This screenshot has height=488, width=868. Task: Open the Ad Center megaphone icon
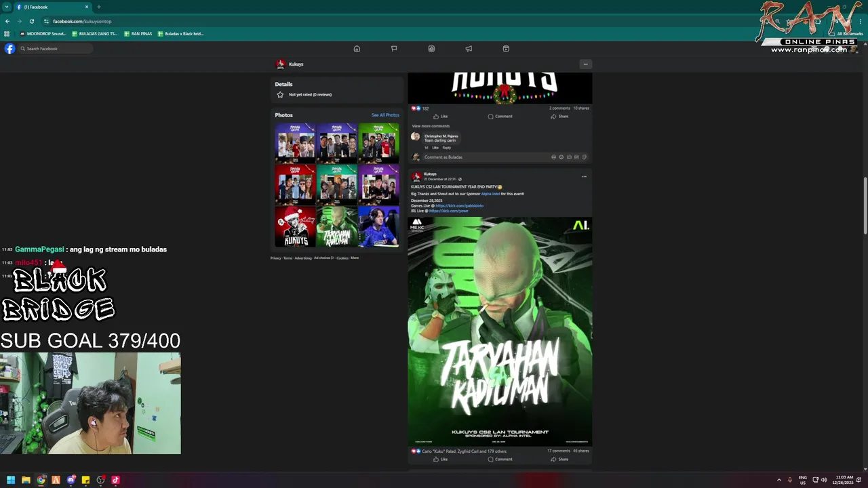point(469,49)
